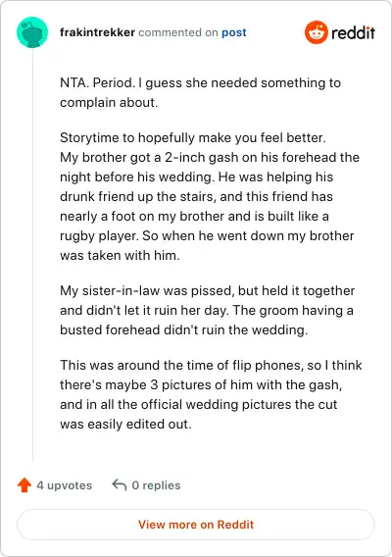The width and height of the screenshot is (392, 557).
Task: Follow the blue "post" link
Action: tap(233, 32)
